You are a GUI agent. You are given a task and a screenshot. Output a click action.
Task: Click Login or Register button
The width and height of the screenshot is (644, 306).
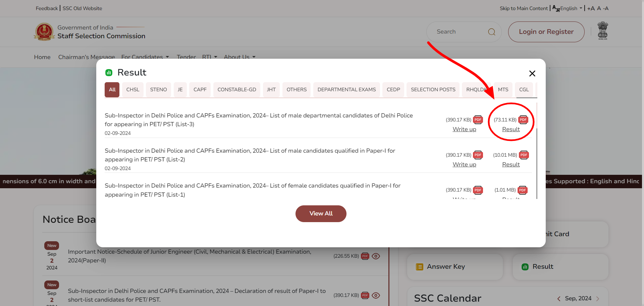[x=546, y=32]
